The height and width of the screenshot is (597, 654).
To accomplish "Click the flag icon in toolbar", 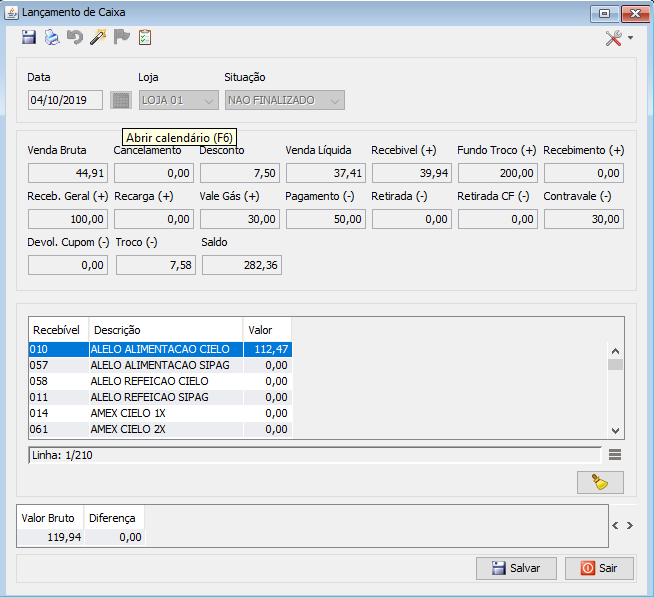I will click(x=121, y=37).
